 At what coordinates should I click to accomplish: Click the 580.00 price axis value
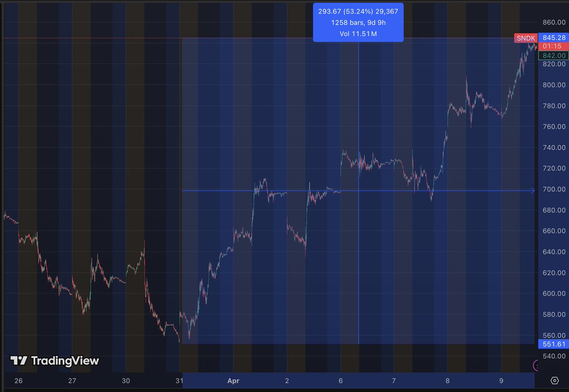click(553, 314)
